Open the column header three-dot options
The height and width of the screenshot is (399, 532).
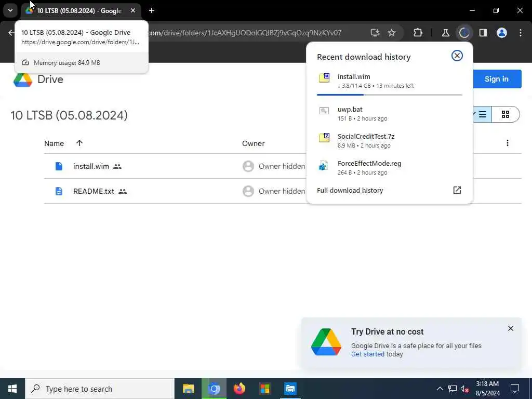(x=507, y=143)
